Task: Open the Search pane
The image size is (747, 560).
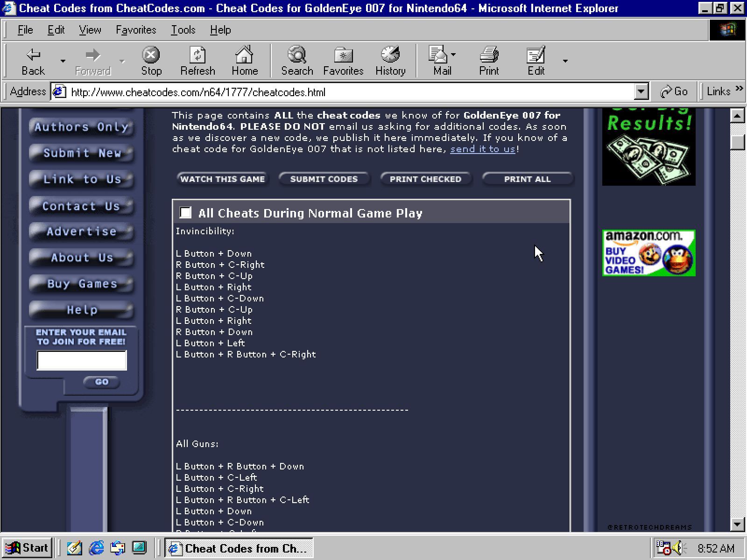Action: (x=297, y=61)
